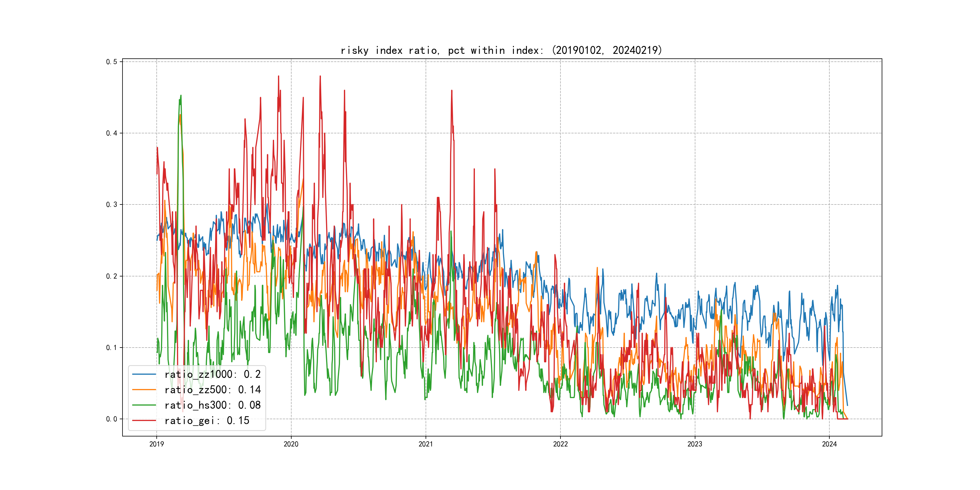
Task: Click the 0.0 y-axis tick label
Action: [112, 419]
